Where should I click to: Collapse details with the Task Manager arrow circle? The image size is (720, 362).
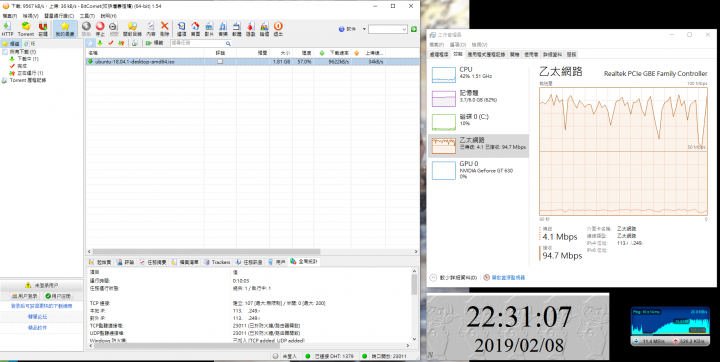pyautogui.click(x=433, y=277)
